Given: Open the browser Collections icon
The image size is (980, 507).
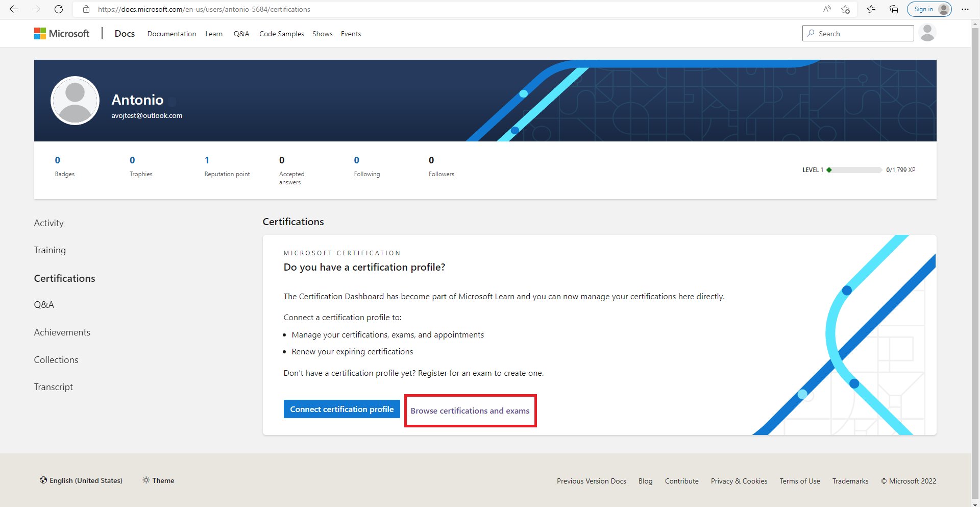Looking at the screenshot, I should pos(894,9).
